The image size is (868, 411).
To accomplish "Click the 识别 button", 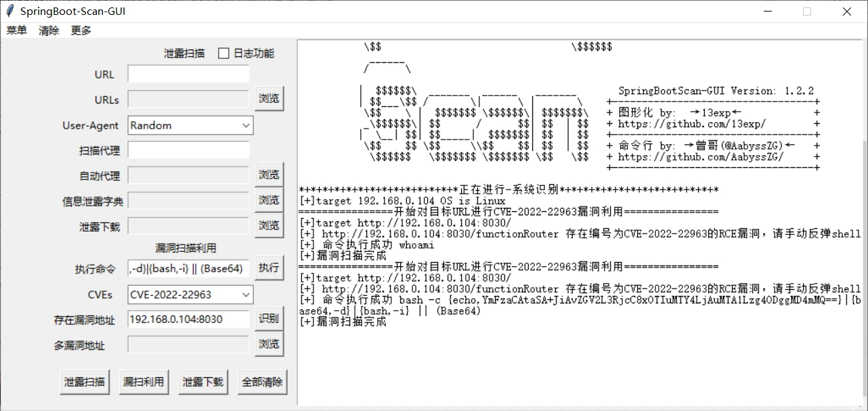I will click(269, 319).
